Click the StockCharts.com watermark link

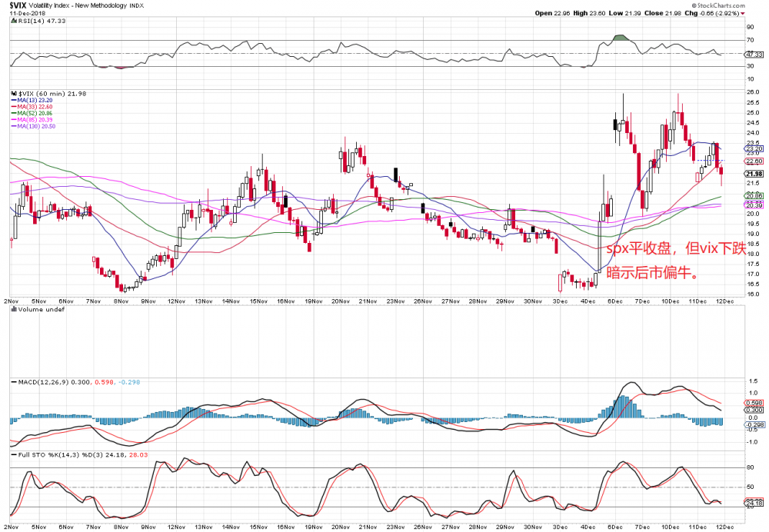pyautogui.click(x=734, y=5)
